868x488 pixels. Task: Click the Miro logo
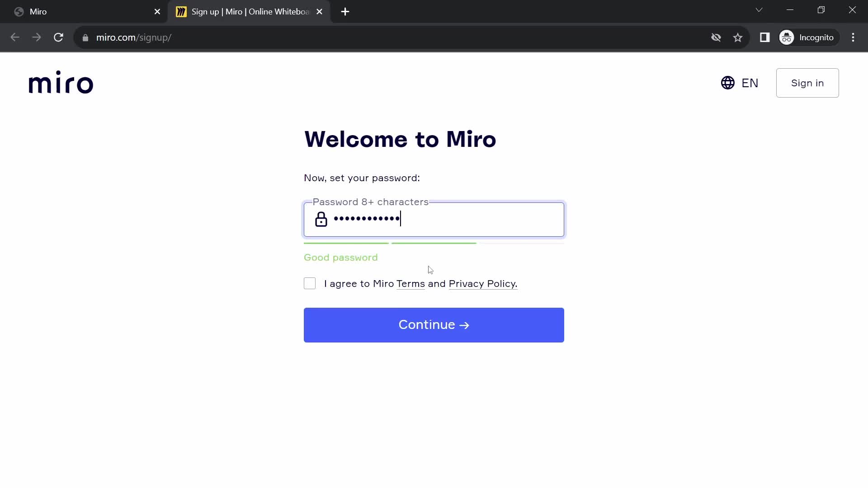[x=61, y=82]
